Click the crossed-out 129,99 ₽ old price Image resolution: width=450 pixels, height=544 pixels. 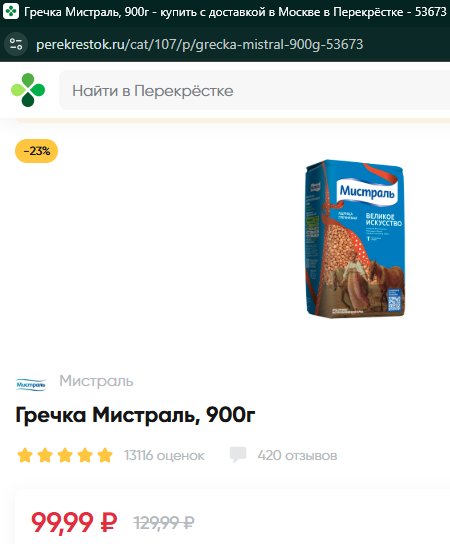[x=164, y=522]
